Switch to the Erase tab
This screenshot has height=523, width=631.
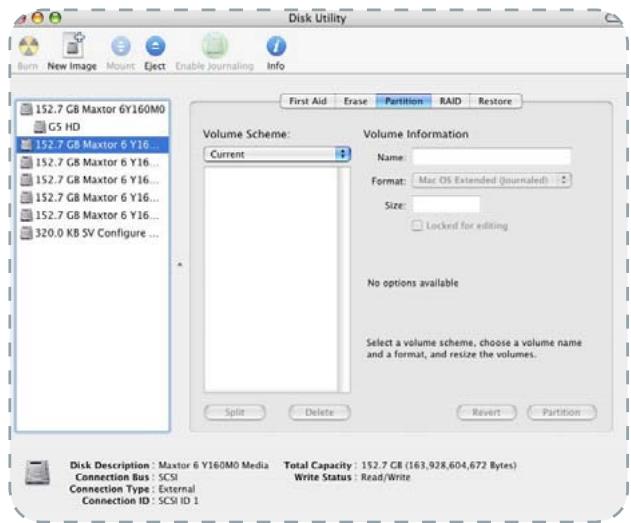355,101
